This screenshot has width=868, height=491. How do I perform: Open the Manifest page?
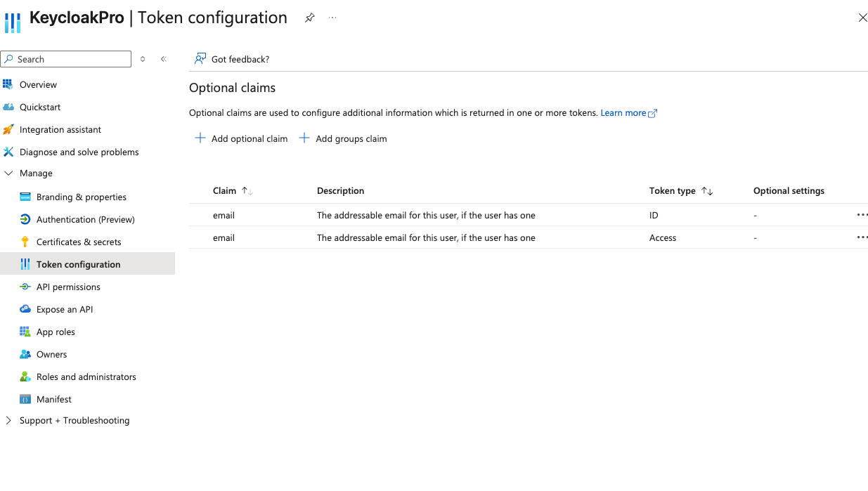coord(54,399)
